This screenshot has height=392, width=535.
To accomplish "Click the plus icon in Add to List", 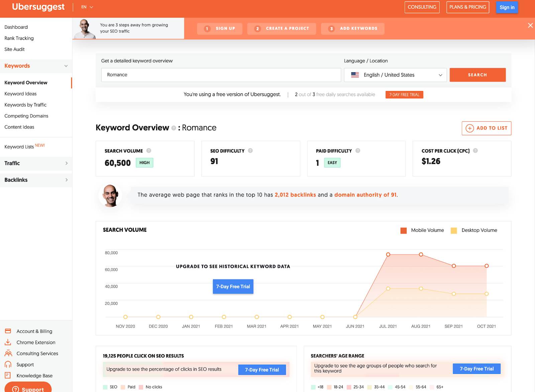I will click(470, 128).
